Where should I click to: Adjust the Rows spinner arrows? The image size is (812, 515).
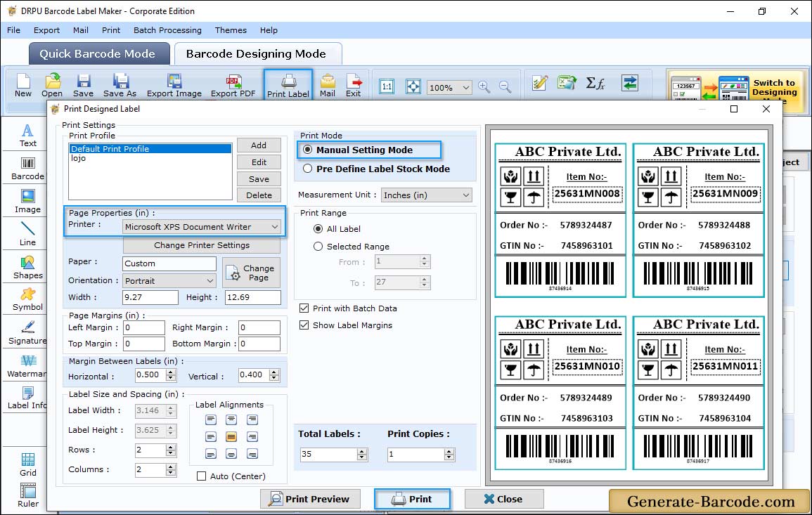coord(171,450)
